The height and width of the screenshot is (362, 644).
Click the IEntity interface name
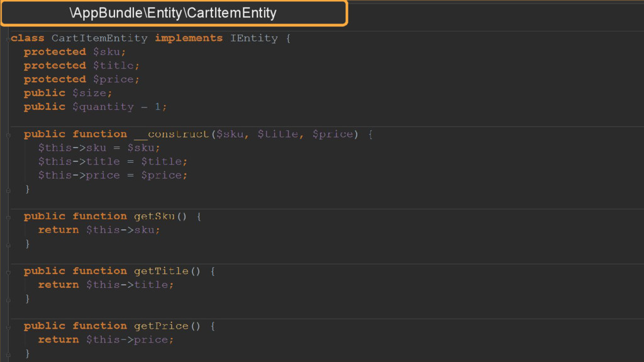(x=254, y=38)
